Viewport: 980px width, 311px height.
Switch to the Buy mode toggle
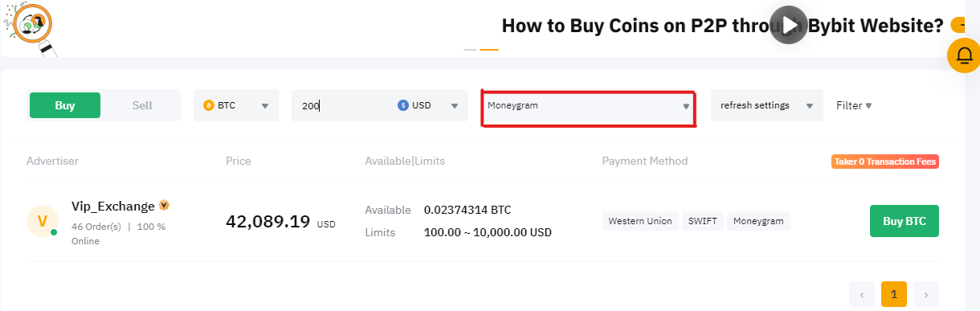click(x=65, y=105)
